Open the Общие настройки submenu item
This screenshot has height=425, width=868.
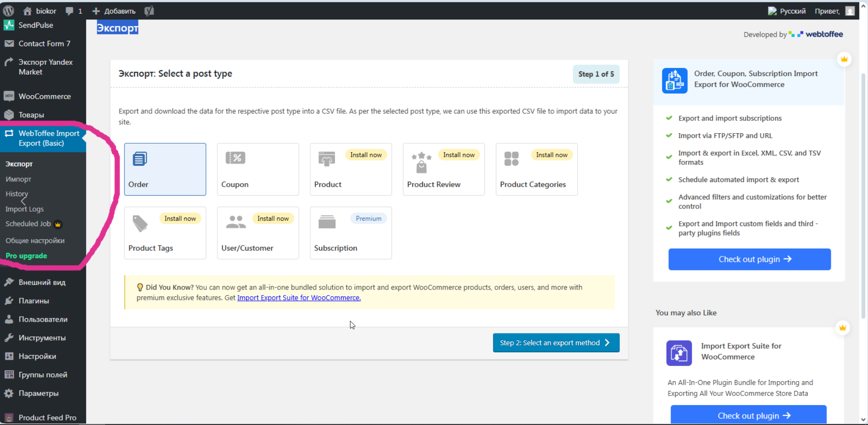coord(35,241)
